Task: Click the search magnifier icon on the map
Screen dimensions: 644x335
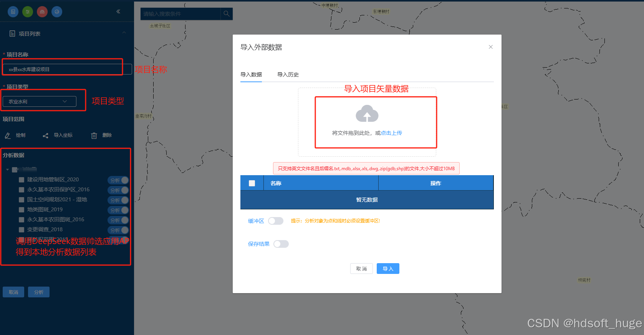Action: 227,14
